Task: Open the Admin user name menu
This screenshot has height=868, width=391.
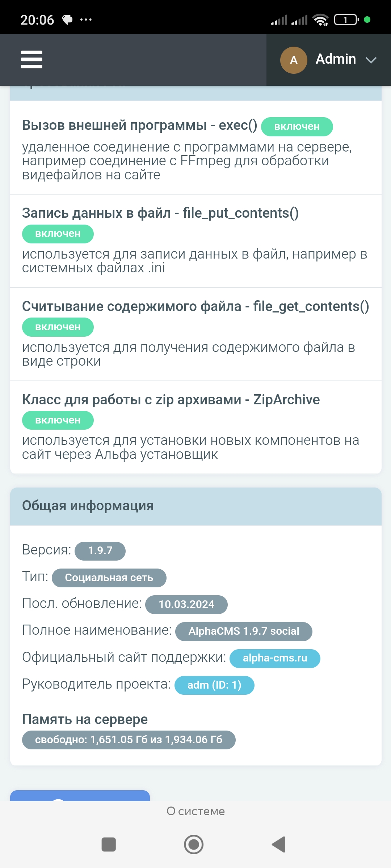Action: 336,59
